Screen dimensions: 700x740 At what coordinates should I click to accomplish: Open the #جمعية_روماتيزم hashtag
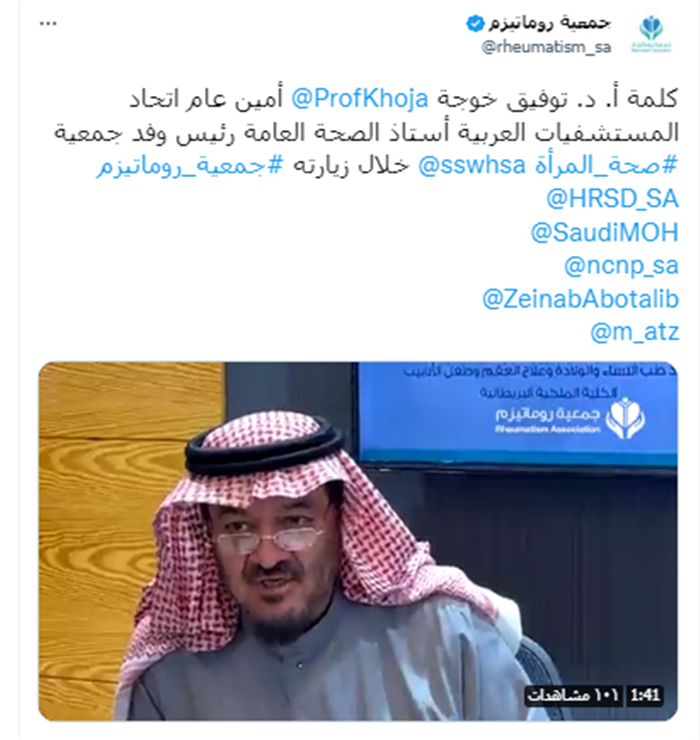[x=190, y=166]
